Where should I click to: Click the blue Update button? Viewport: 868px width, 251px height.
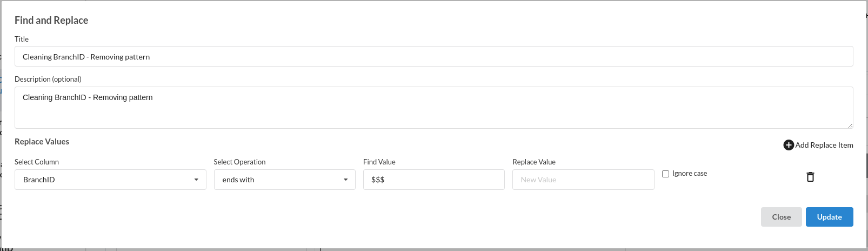click(829, 217)
